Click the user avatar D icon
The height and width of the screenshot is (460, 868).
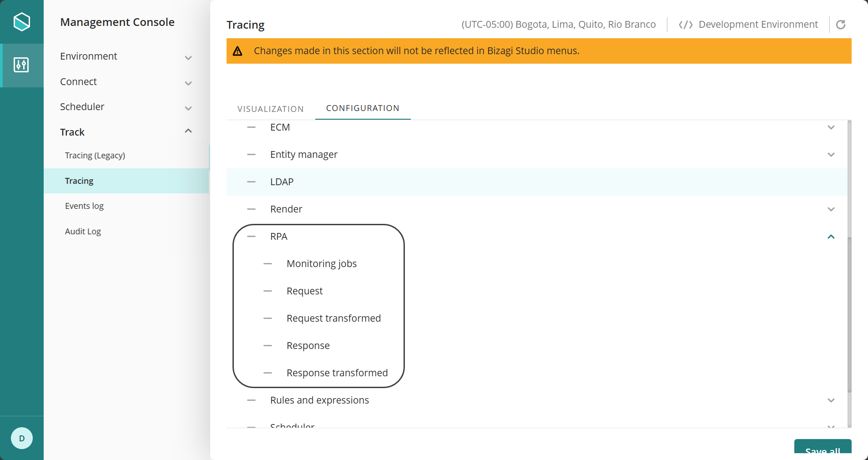(x=21, y=438)
